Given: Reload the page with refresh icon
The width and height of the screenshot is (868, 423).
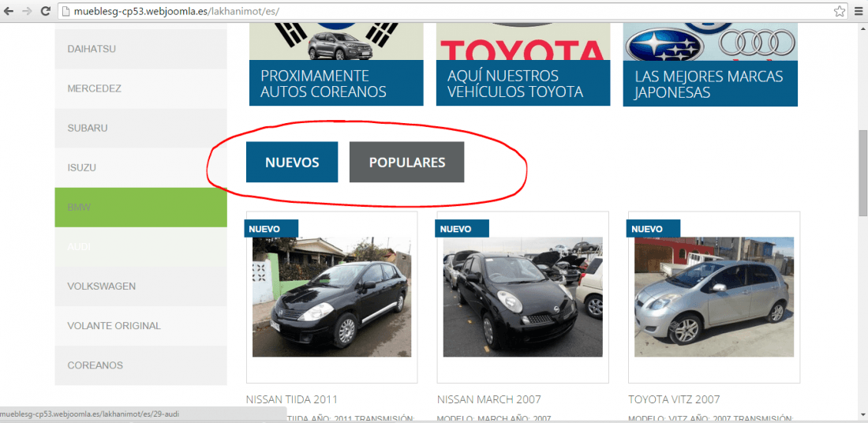Looking at the screenshot, I should point(46,10).
